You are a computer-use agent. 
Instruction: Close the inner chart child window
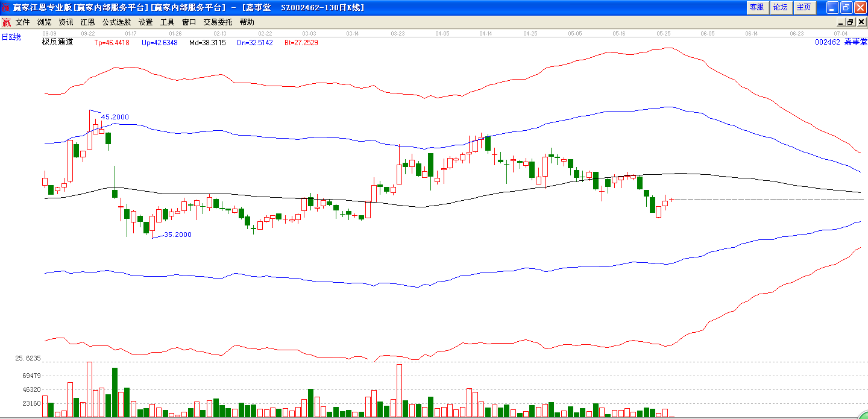861,22
